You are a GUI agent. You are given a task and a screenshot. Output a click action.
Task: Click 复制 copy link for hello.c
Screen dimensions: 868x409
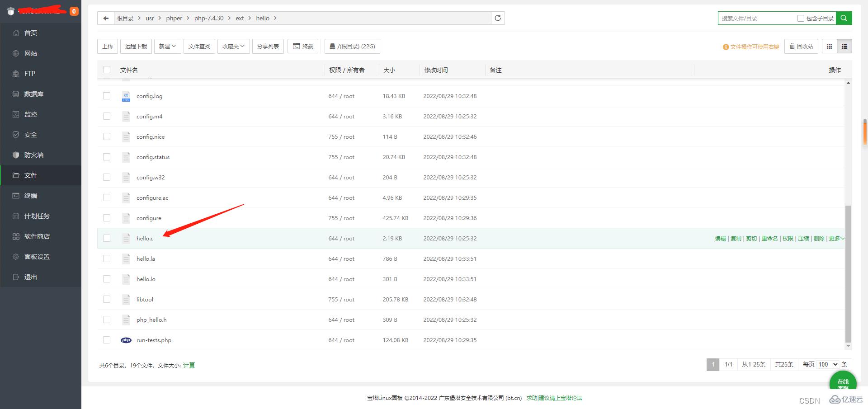[x=736, y=238]
